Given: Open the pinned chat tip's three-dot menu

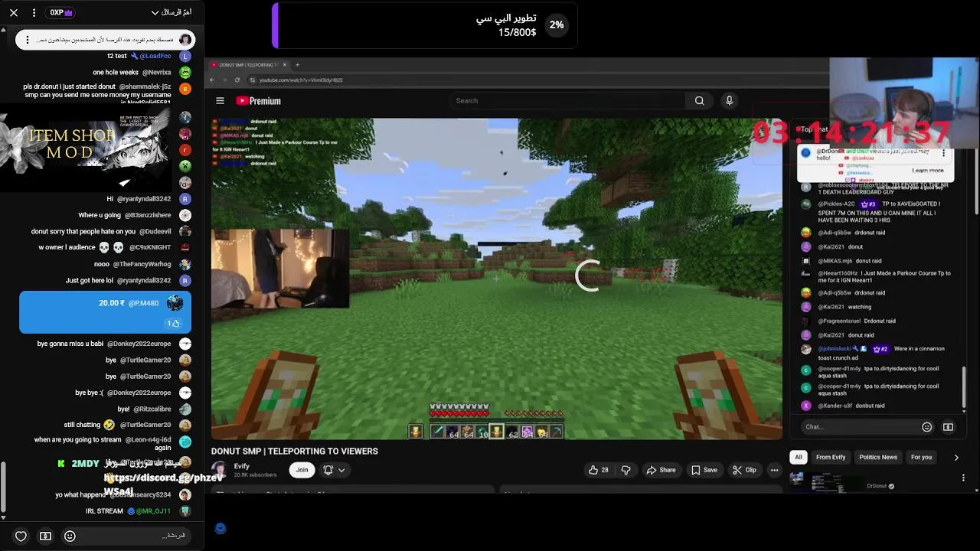Looking at the screenshot, I should (28, 40).
